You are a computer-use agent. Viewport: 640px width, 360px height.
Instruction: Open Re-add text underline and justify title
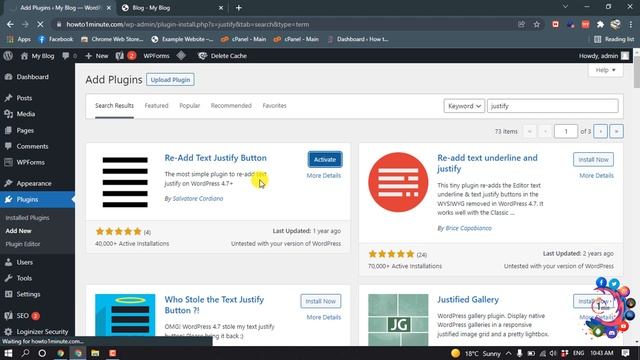(x=487, y=163)
